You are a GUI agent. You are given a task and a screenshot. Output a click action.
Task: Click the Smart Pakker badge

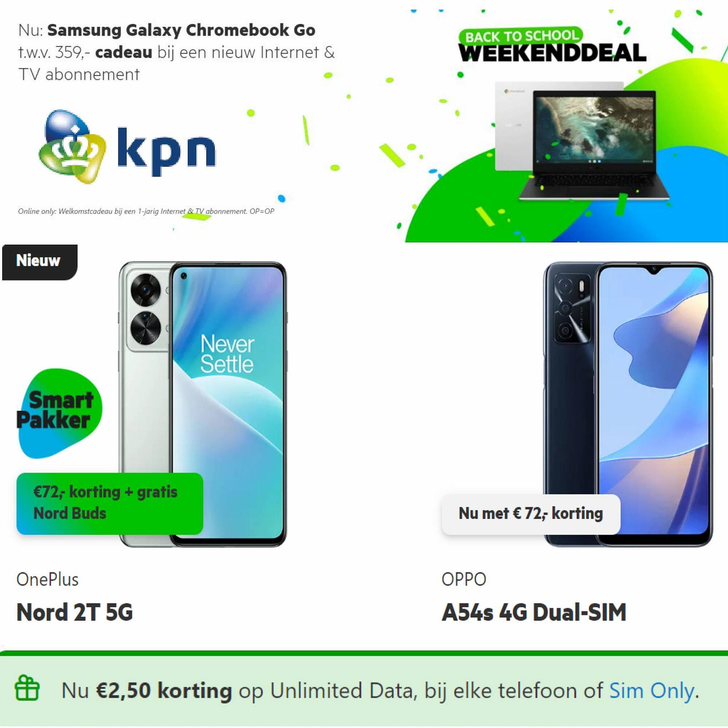tap(59, 414)
